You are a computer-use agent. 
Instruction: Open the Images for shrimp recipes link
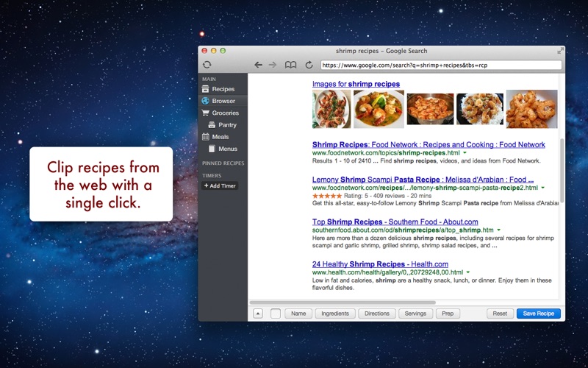click(x=356, y=84)
